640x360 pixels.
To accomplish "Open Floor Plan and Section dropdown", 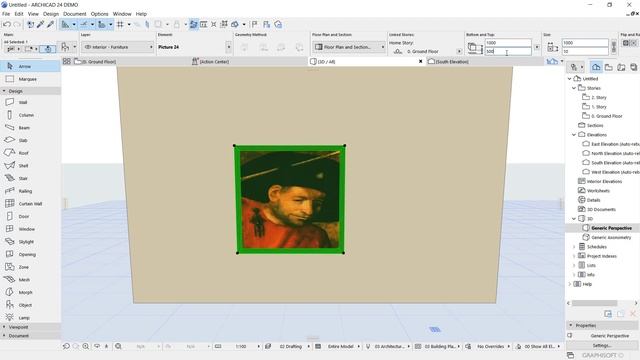I will click(349, 47).
